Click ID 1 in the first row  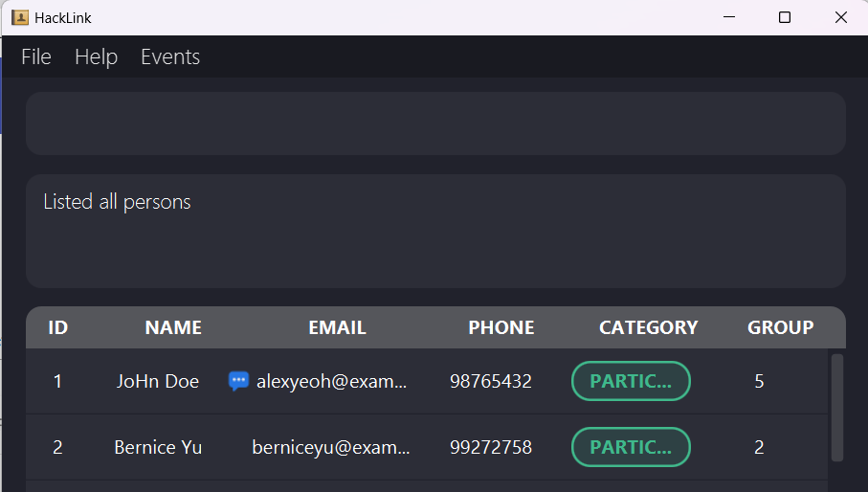pos(57,381)
